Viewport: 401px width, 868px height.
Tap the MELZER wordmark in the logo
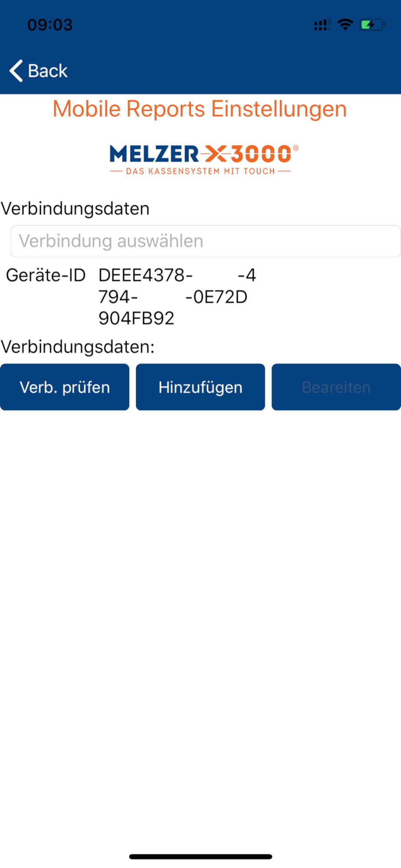coord(154,154)
